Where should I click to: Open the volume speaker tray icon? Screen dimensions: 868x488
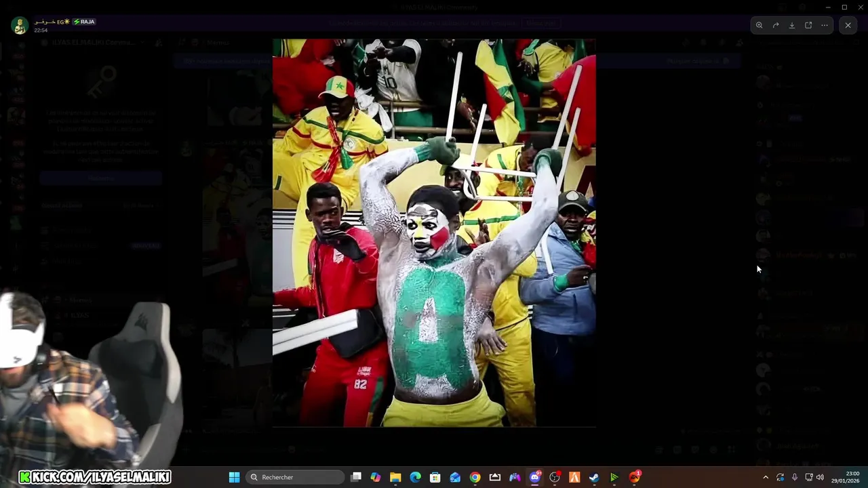click(820, 477)
